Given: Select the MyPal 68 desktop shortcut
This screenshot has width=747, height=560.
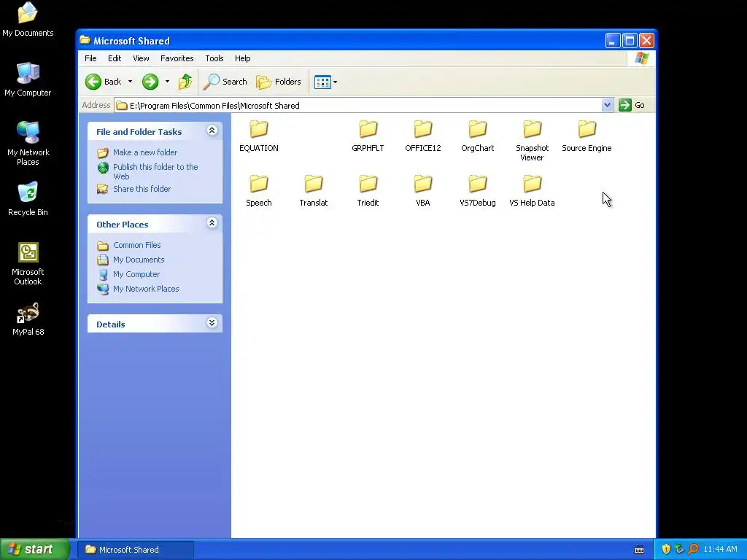Looking at the screenshot, I should 28,319.
